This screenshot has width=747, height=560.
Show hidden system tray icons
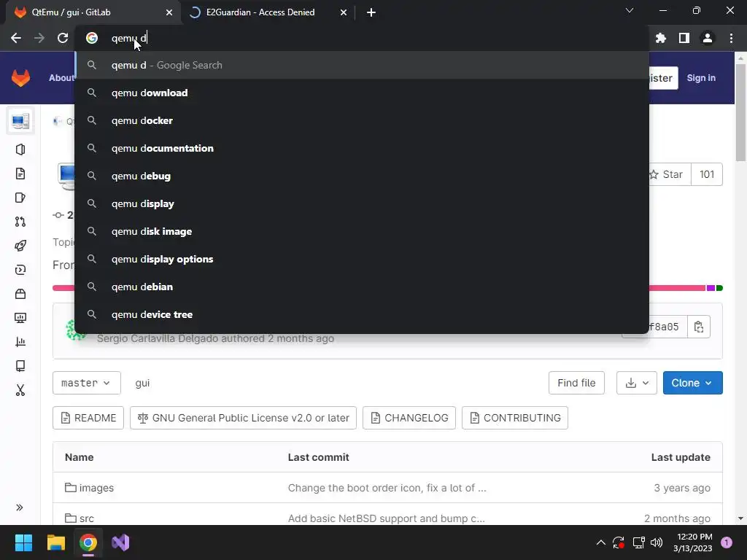[x=601, y=542]
